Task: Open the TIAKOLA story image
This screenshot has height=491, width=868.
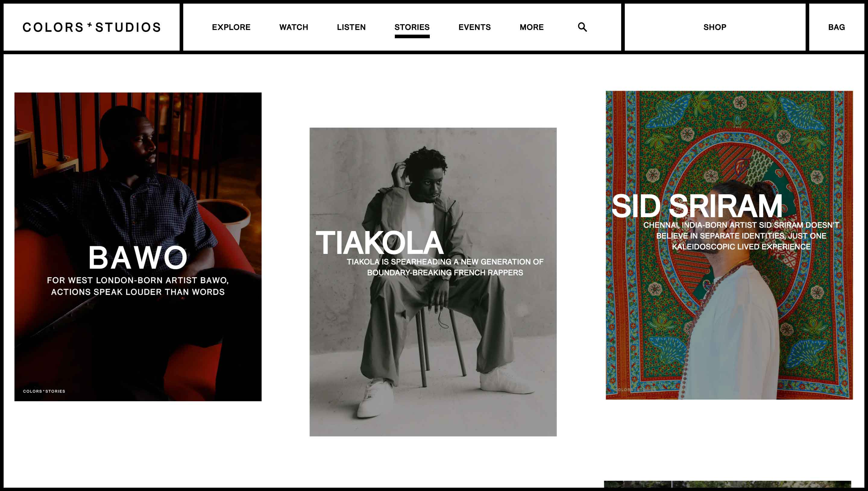Action: [x=433, y=282]
